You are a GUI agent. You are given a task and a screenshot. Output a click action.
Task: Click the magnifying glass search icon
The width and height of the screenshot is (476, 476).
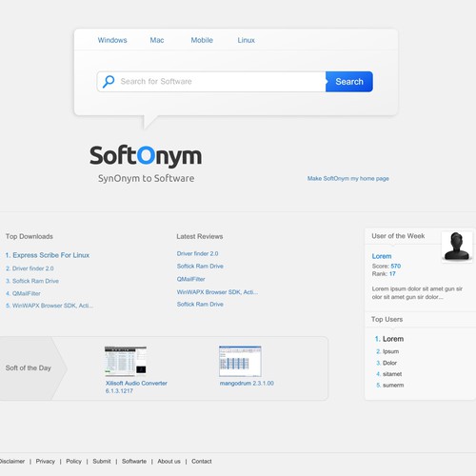click(109, 82)
